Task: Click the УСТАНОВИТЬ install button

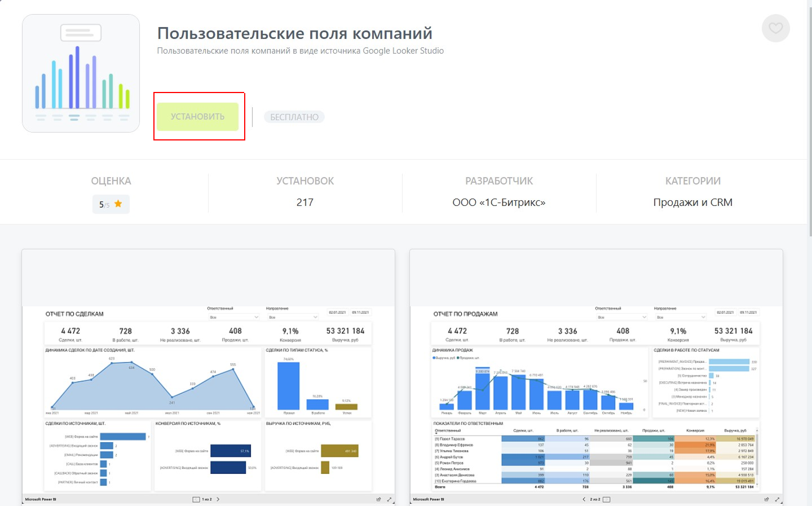Action: 197,117
